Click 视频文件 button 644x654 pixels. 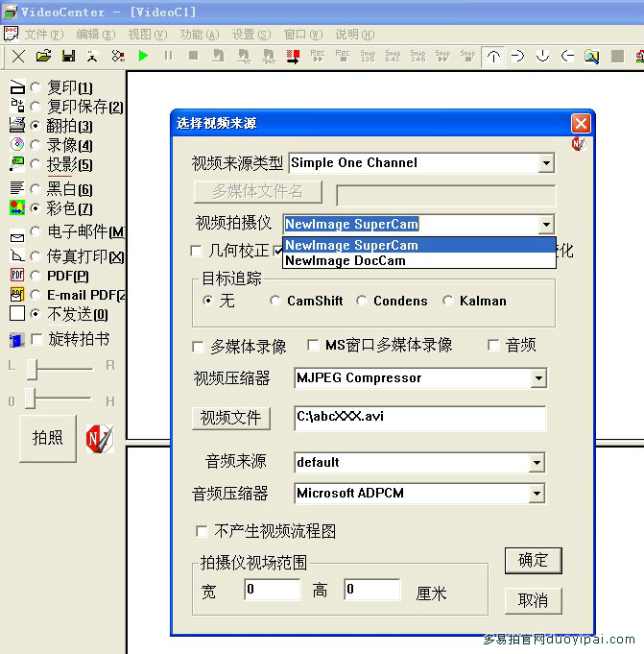pyautogui.click(x=231, y=418)
